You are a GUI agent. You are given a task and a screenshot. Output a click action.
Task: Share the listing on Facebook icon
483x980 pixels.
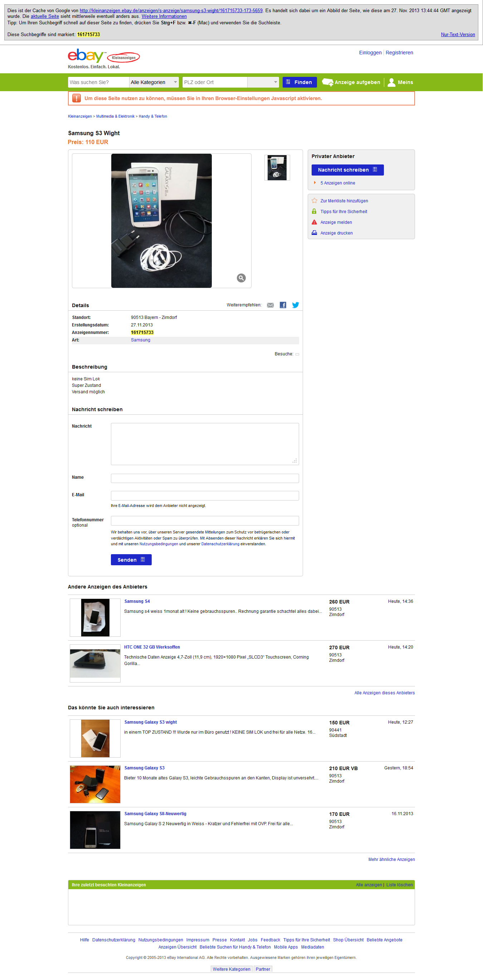point(283,305)
